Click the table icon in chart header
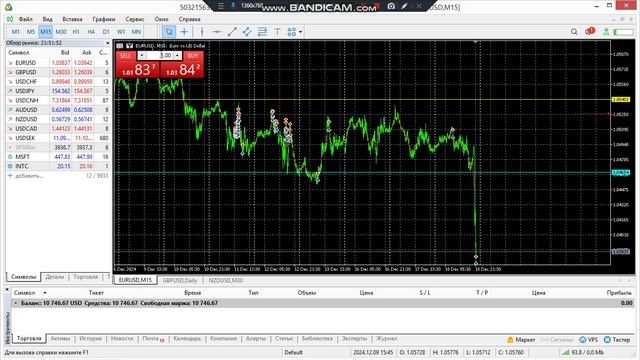Image resolution: width=640 pixels, height=360 pixels. click(x=120, y=46)
